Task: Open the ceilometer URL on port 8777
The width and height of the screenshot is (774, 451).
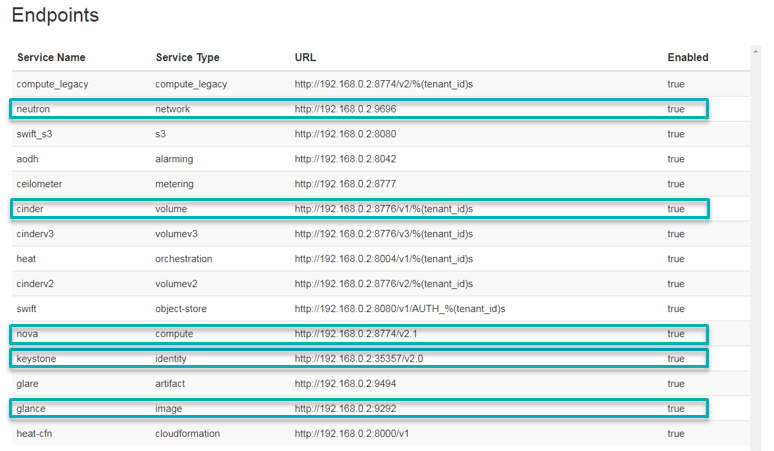Action: (344, 184)
